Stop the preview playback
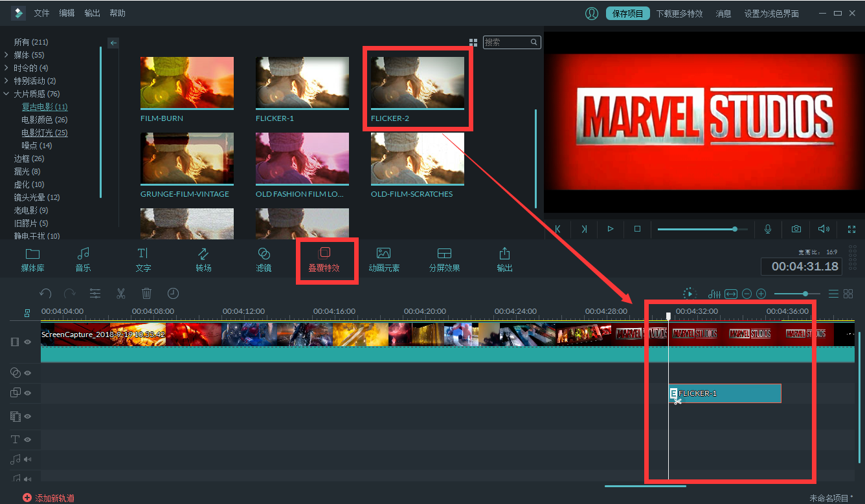The image size is (865, 504). point(637,229)
